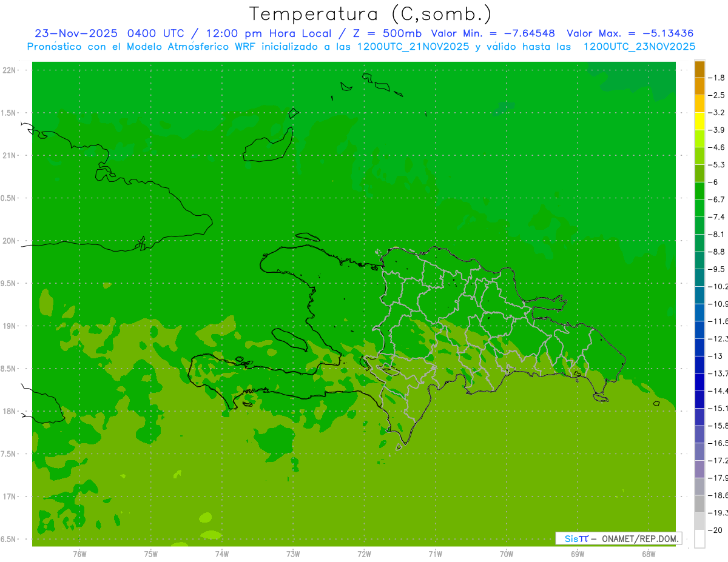
Task: Select the "1200UTC_23NOV2025" valid-until time
Action: click(639, 46)
